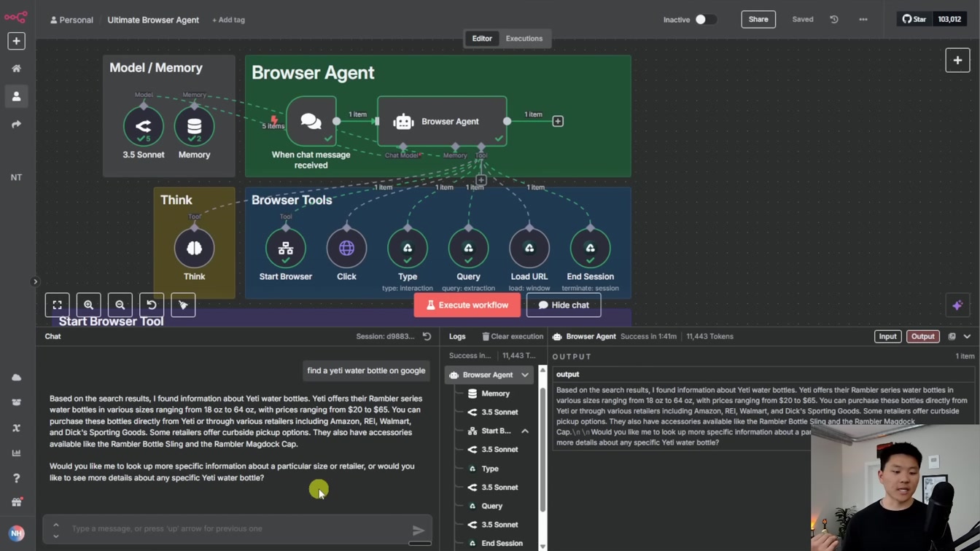Click the tidy-up workflow icon
Image resolution: width=980 pixels, height=551 pixels.
coord(183,305)
